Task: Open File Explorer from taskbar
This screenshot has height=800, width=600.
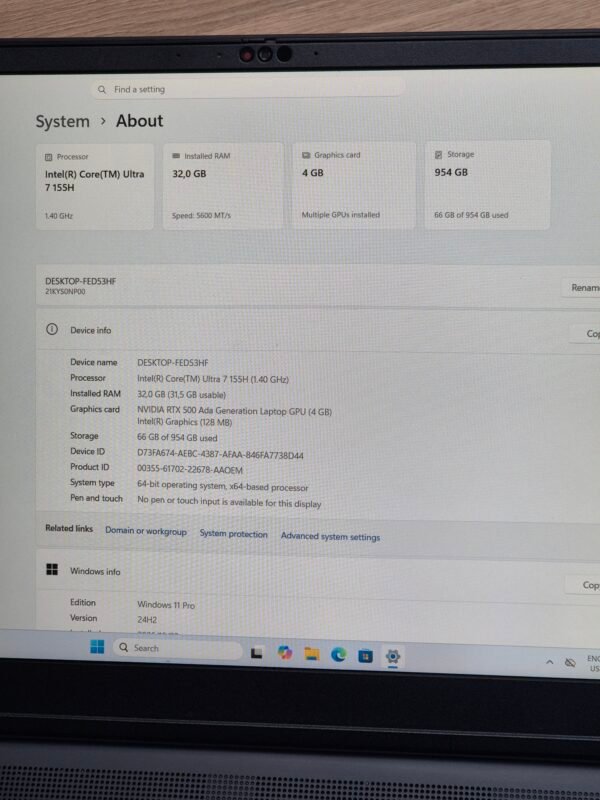Action: [312, 654]
